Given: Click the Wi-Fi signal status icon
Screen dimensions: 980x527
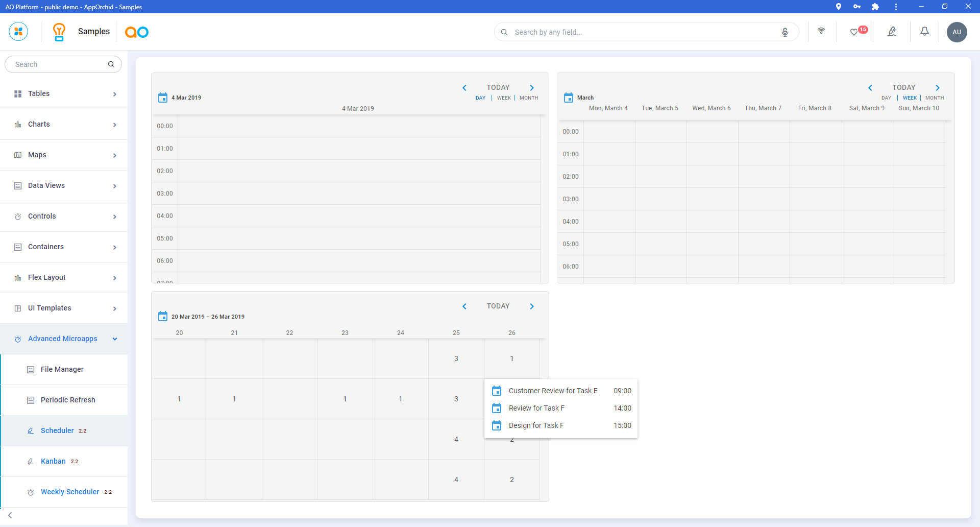Looking at the screenshot, I should (821, 31).
